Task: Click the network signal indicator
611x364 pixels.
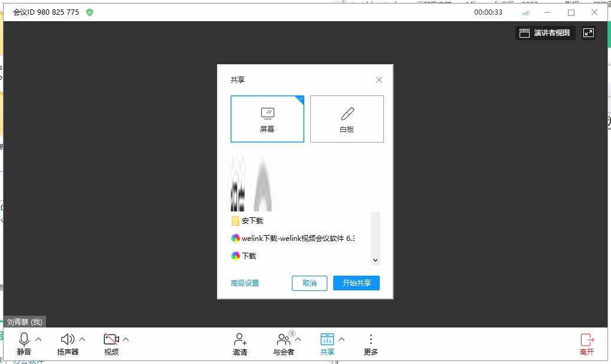Action: [525, 12]
